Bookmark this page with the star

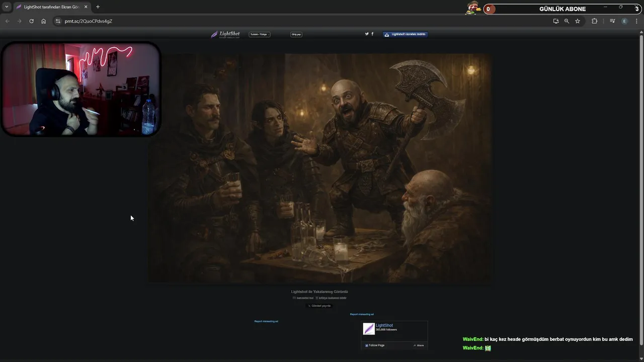click(578, 21)
